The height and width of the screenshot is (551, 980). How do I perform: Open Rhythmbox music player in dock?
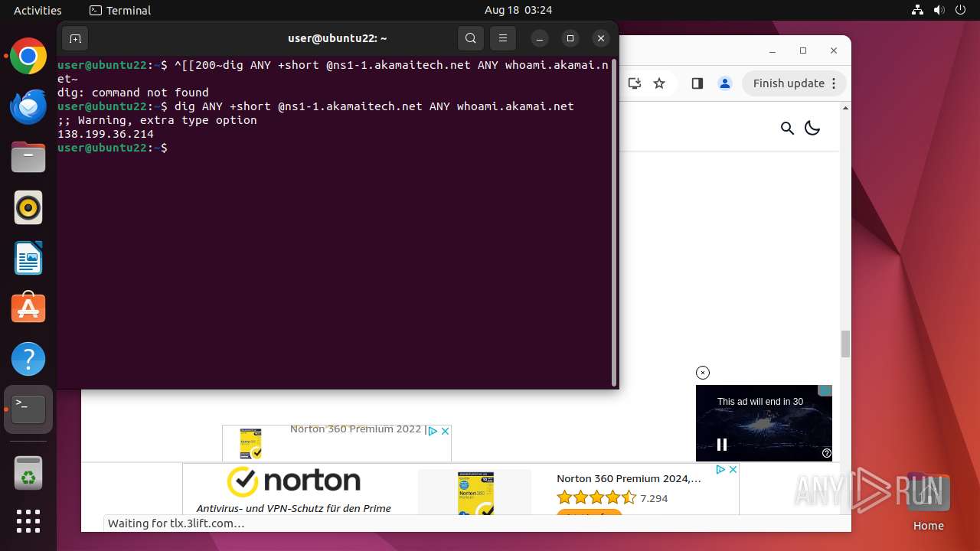[28, 208]
